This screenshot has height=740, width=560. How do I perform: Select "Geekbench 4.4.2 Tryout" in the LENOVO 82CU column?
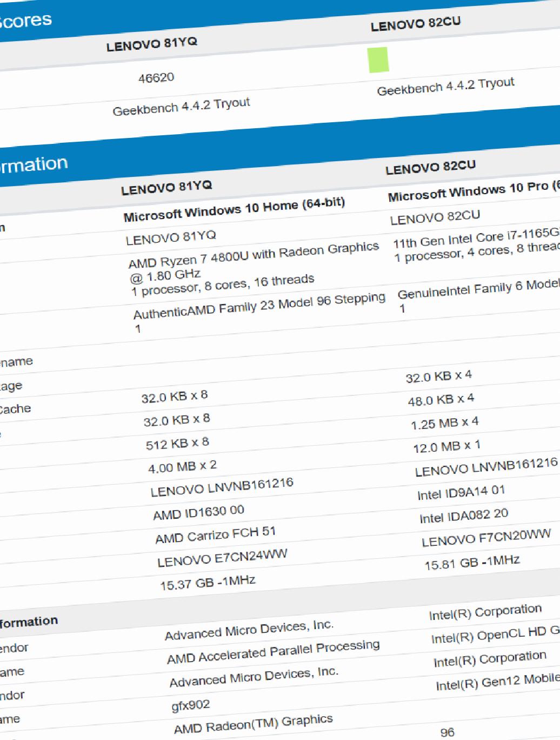[446, 87]
